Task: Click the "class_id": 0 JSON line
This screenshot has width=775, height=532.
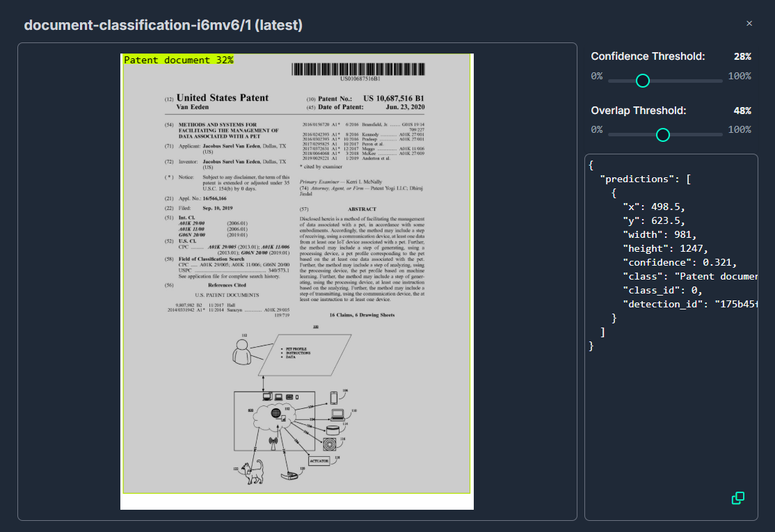Action: [x=662, y=290]
